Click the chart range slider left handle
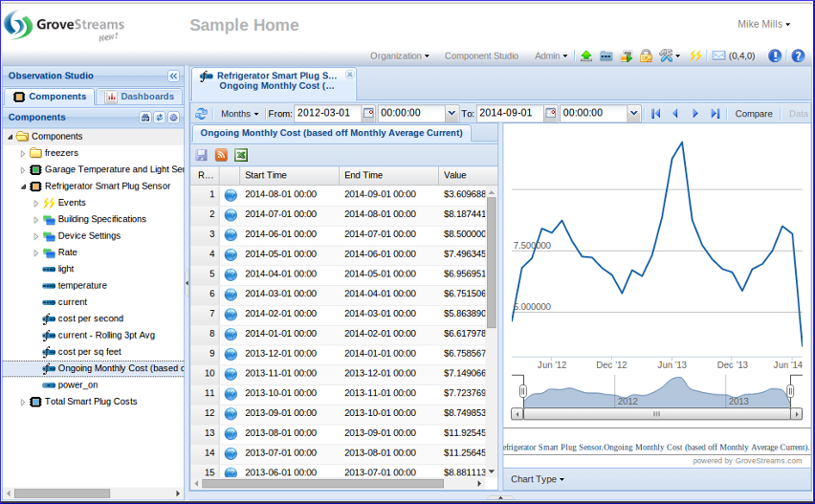This screenshot has height=504, width=815. (523, 391)
